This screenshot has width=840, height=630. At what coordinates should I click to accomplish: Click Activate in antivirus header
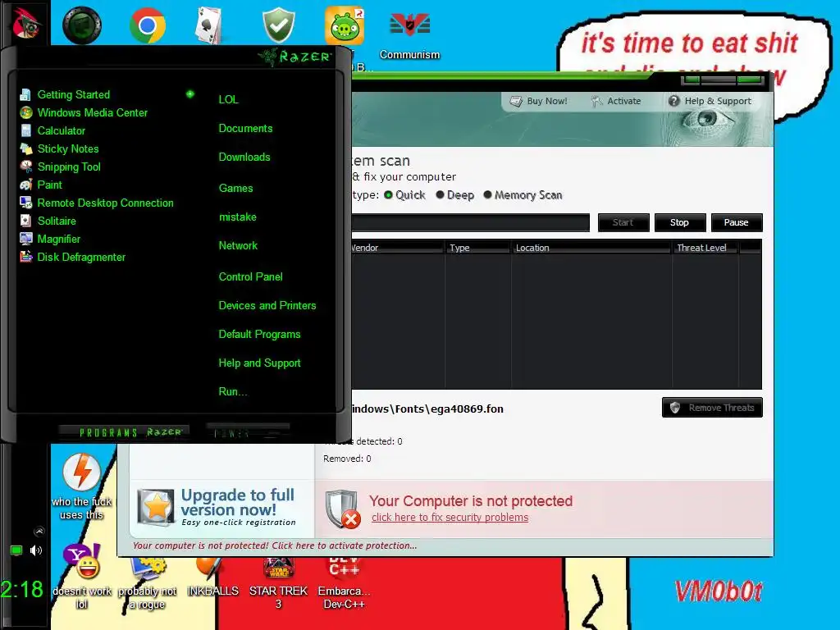click(x=616, y=101)
